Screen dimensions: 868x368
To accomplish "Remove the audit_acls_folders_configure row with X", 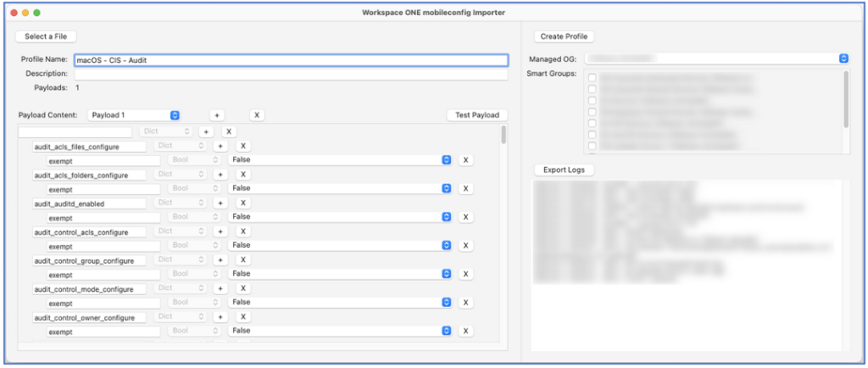I will [243, 175].
